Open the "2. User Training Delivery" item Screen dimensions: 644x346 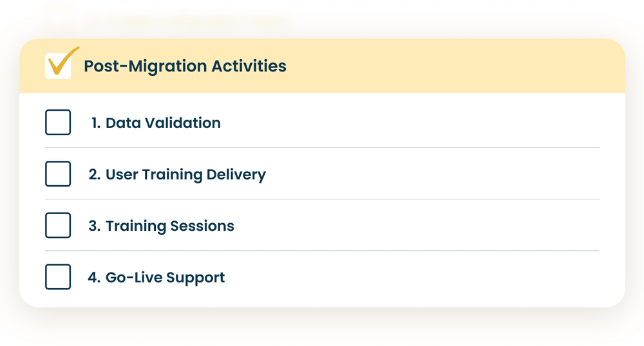click(x=177, y=174)
